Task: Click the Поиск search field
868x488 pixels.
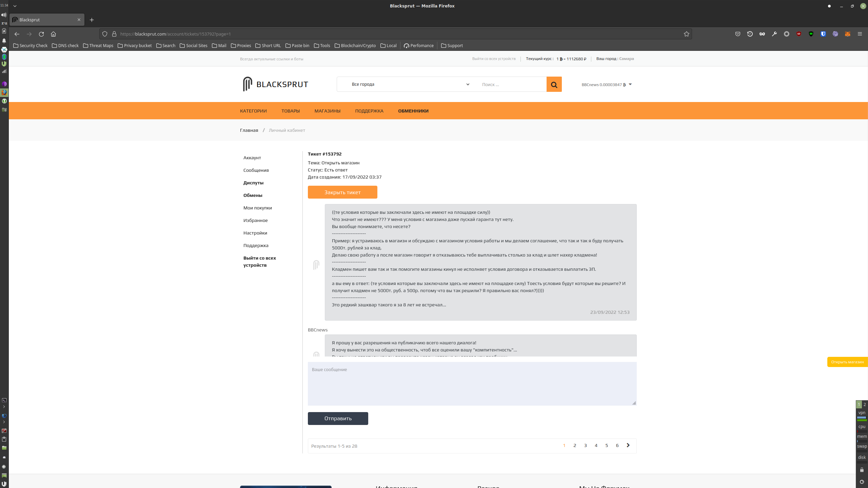Action: tap(512, 84)
